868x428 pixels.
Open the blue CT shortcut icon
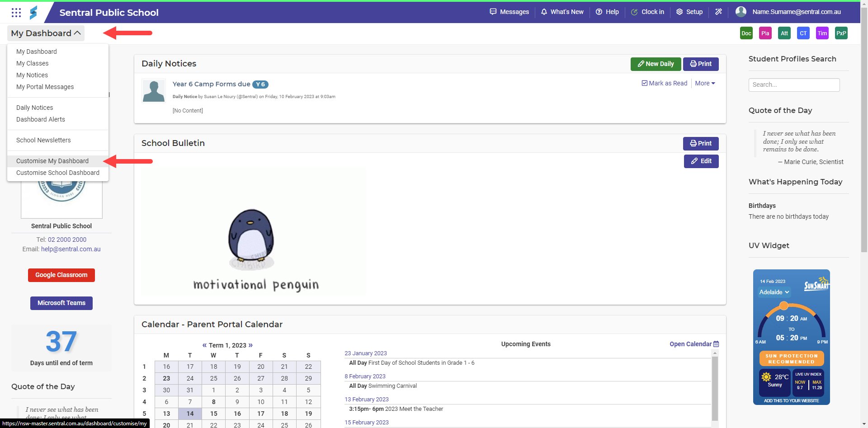tap(803, 33)
